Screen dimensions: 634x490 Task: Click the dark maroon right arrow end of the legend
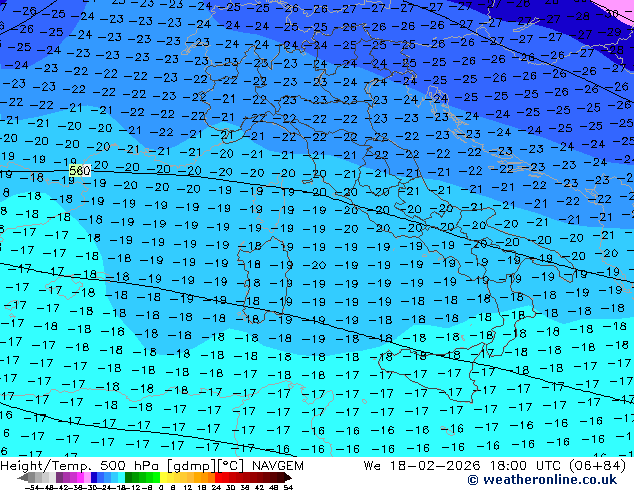coord(289,477)
